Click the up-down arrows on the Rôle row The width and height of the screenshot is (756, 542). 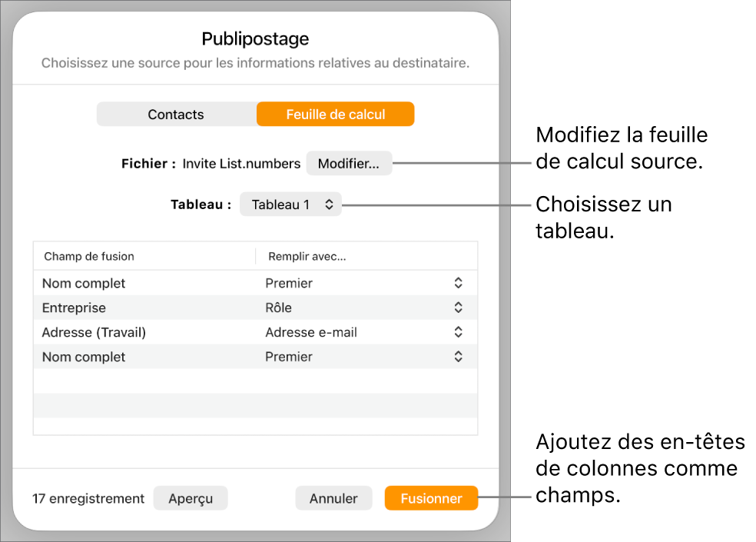(458, 308)
